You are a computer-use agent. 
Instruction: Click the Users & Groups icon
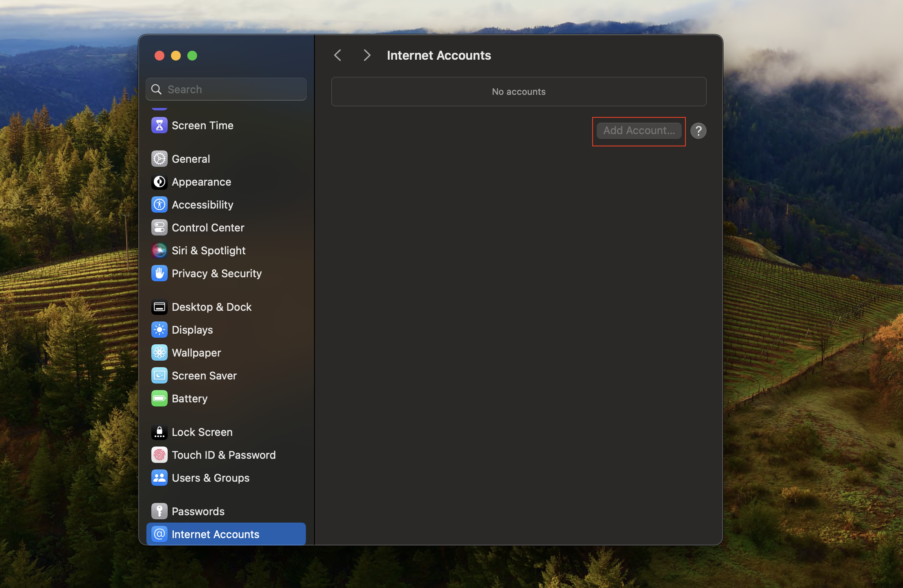(x=159, y=478)
